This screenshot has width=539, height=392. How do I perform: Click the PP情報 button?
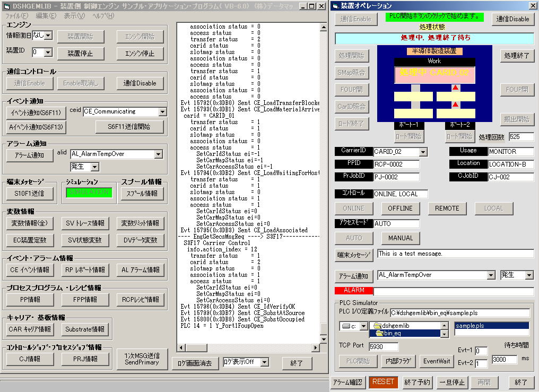pos(30,300)
